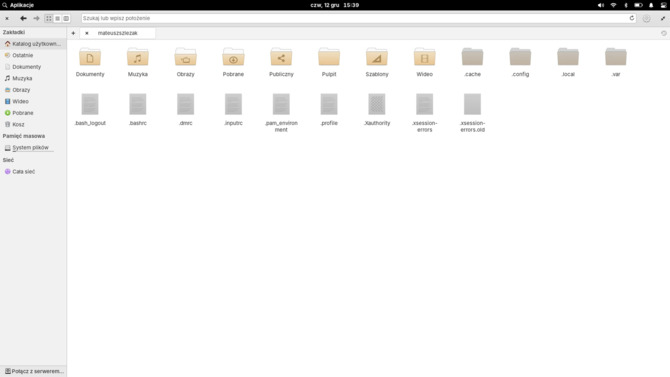Open the Aplikacje launcher menu

pos(18,5)
